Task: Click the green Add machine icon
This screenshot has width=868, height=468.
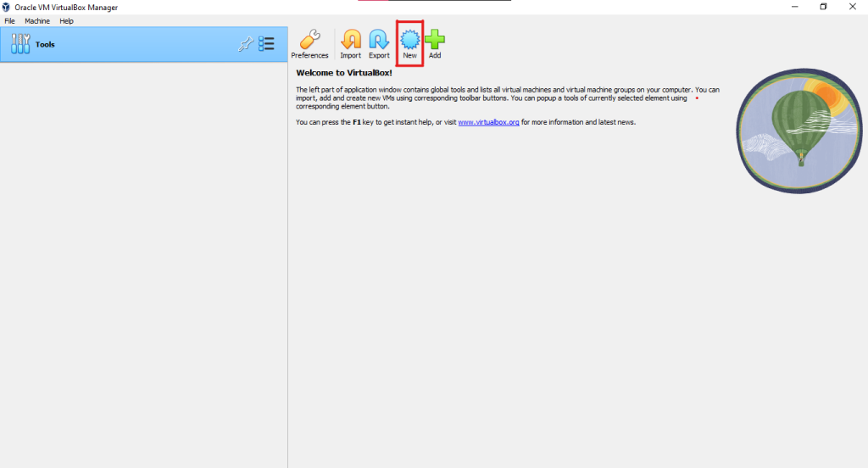Action: (435, 44)
